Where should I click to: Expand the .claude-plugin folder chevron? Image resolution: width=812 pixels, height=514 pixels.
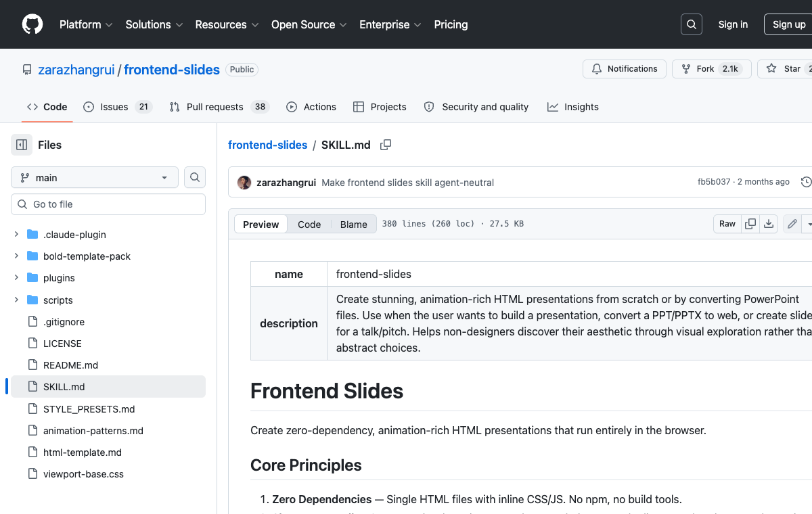click(16, 235)
